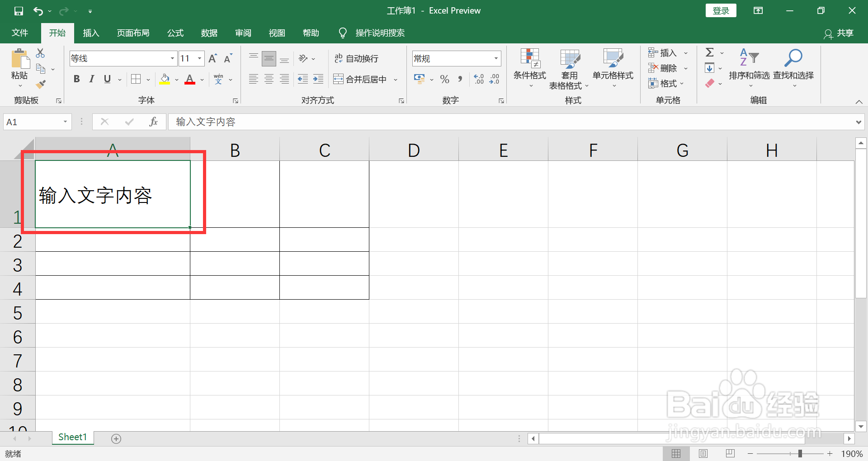Click the accounting number format icon

pyautogui.click(x=419, y=79)
